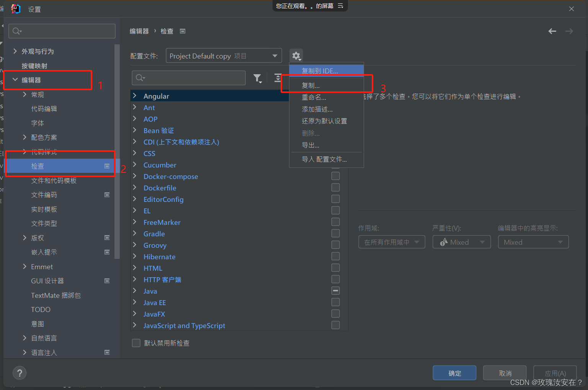Open TextMate 捆绑包 settings page

(56, 295)
